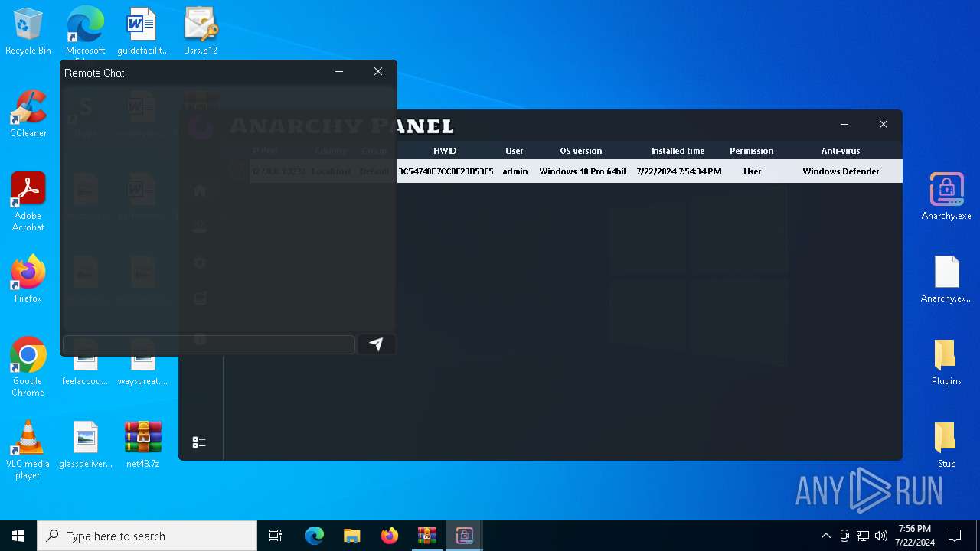Screen dimensions: 980x551
Task: Open File Explorer from the taskbar
Action: point(352,536)
